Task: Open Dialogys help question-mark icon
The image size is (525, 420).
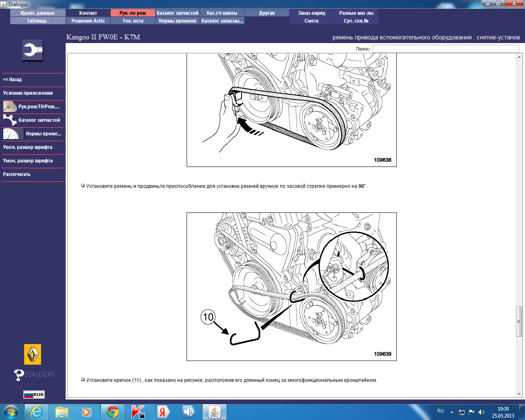Action: (x=19, y=375)
